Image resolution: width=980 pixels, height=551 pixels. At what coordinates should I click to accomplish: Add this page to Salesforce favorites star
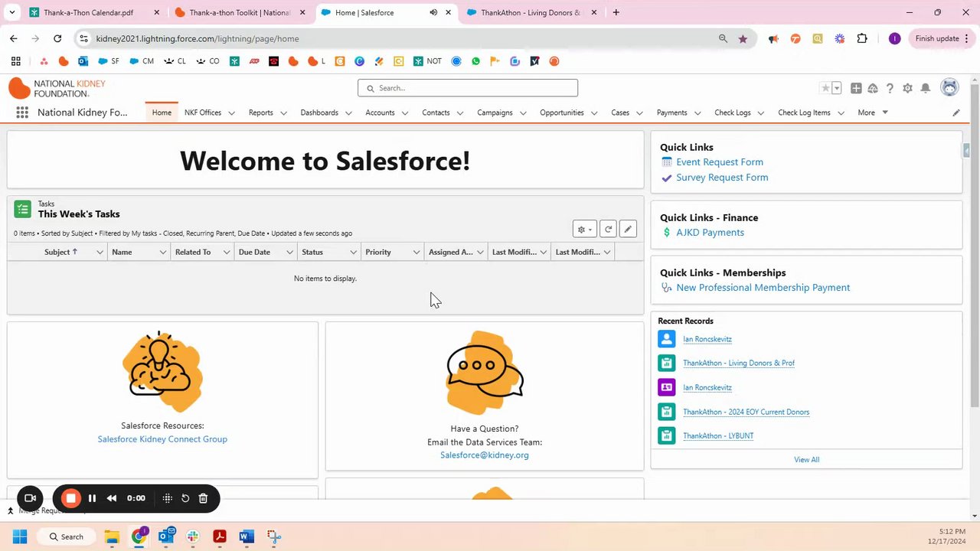point(825,89)
